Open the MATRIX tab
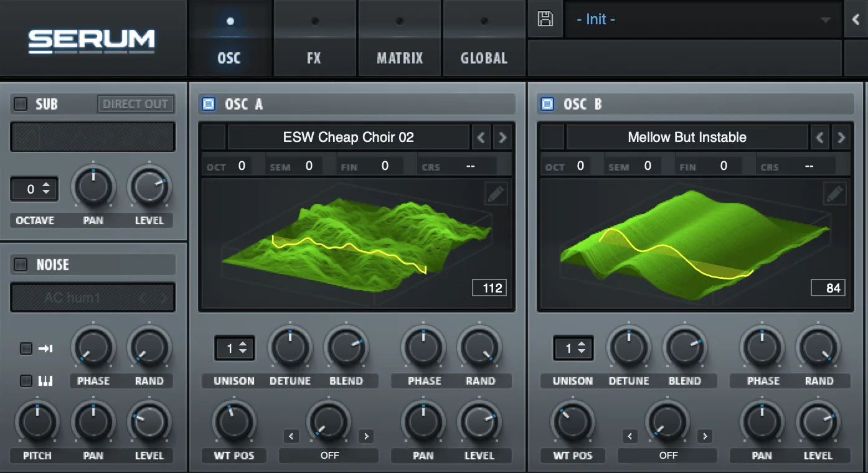Screen dimensions: 868x473 399,37
